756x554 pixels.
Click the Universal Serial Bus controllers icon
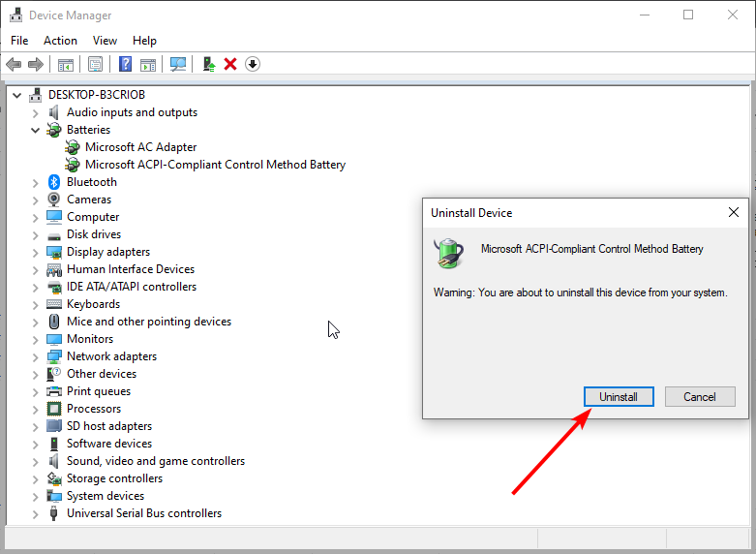tap(54, 513)
